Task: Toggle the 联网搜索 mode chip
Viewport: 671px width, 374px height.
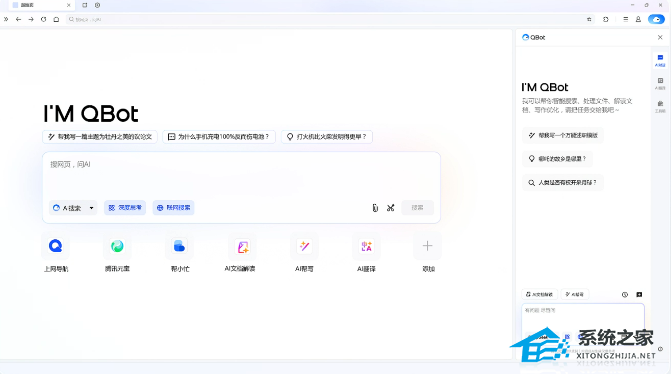Action: pyautogui.click(x=173, y=208)
